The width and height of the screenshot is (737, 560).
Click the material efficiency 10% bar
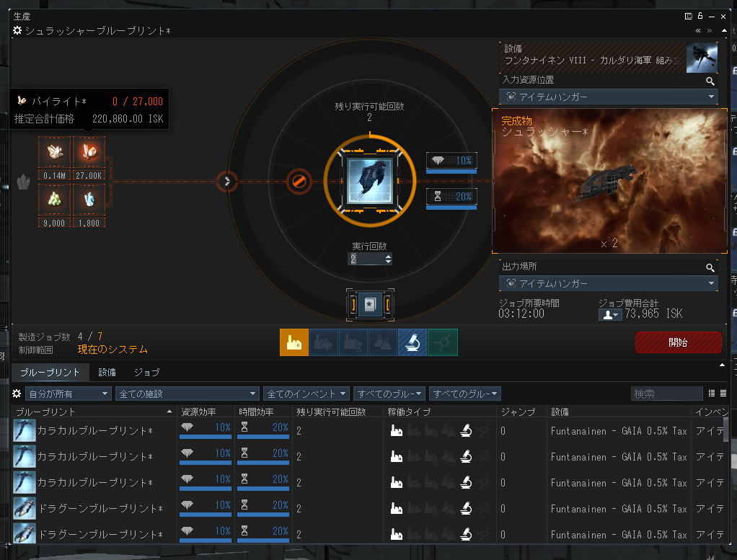pyautogui.click(x=451, y=163)
